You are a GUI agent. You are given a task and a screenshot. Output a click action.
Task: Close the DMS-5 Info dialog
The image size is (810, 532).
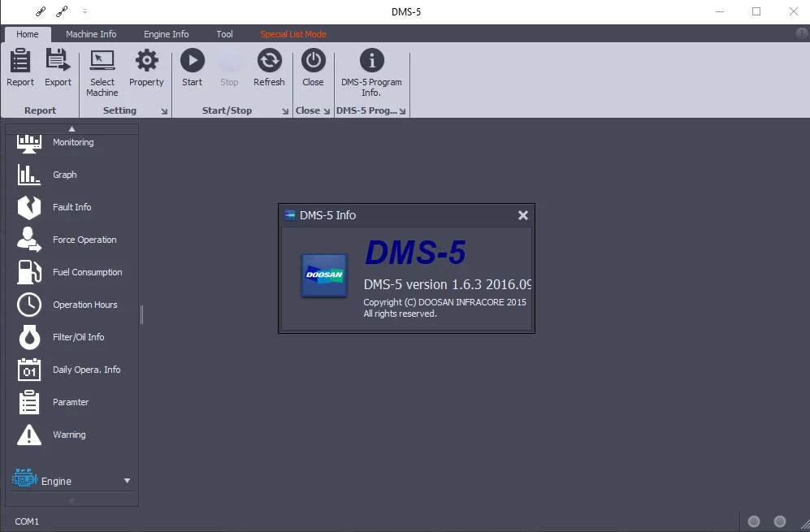click(x=522, y=215)
